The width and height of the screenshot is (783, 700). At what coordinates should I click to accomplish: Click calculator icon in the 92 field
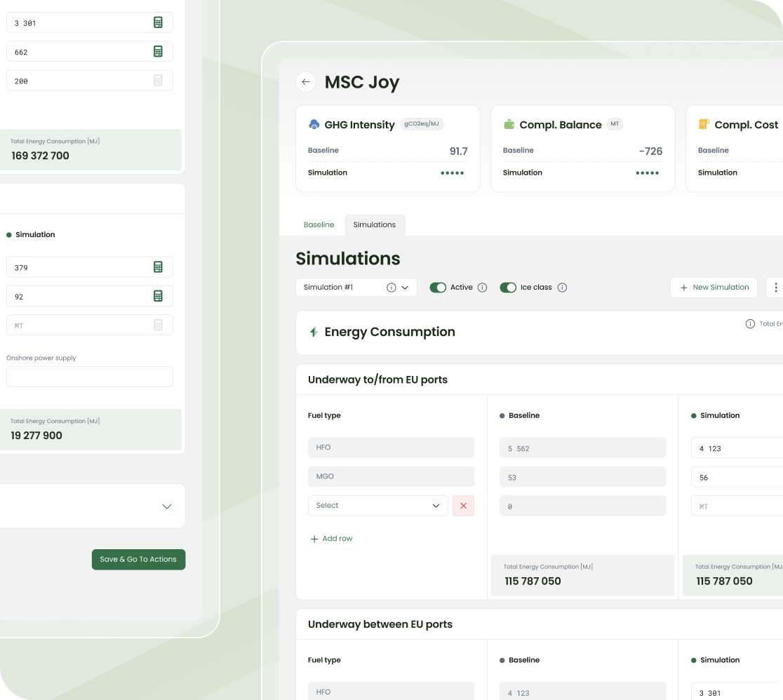(x=158, y=296)
